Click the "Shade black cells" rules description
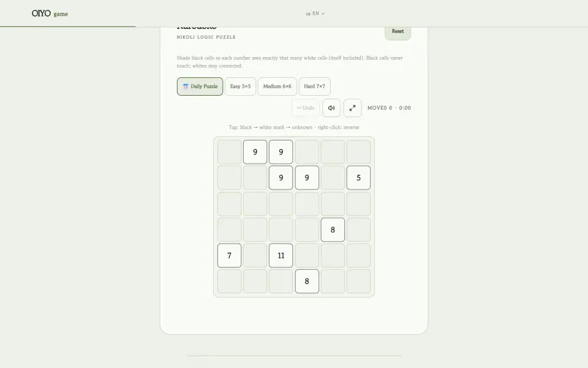The image size is (588, 368). [x=290, y=61]
